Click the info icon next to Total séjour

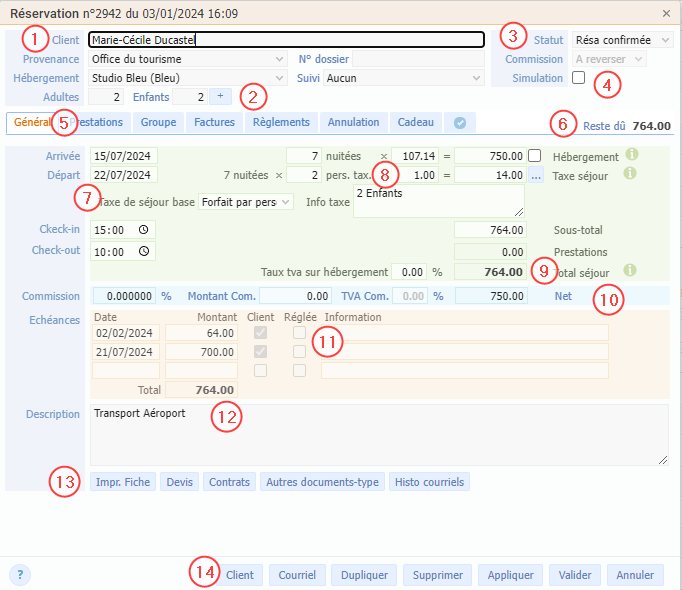click(631, 271)
